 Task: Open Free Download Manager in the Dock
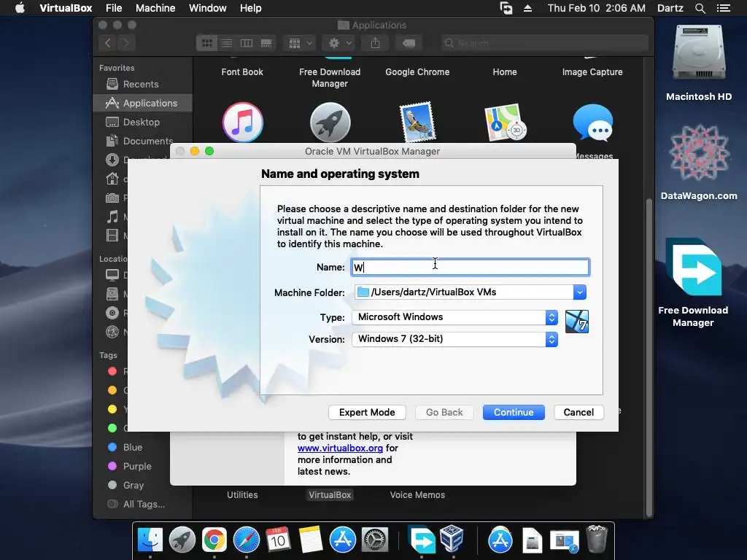(x=422, y=540)
